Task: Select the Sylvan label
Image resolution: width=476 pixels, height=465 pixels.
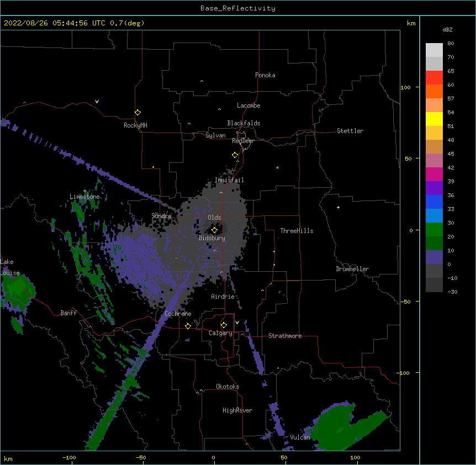Action: click(x=215, y=135)
